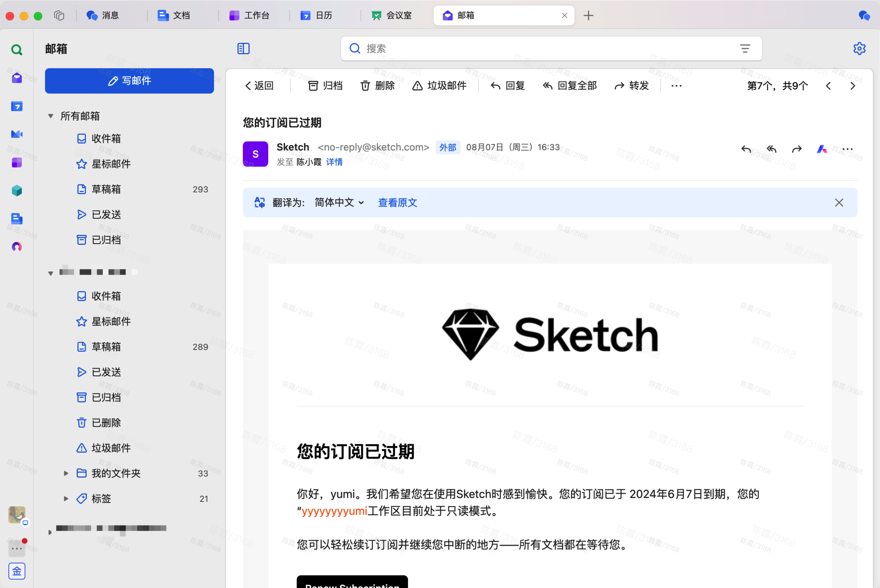Image resolution: width=880 pixels, height=588 pixels.
Task: Close the translation banner
Action: tap(839, 202)
